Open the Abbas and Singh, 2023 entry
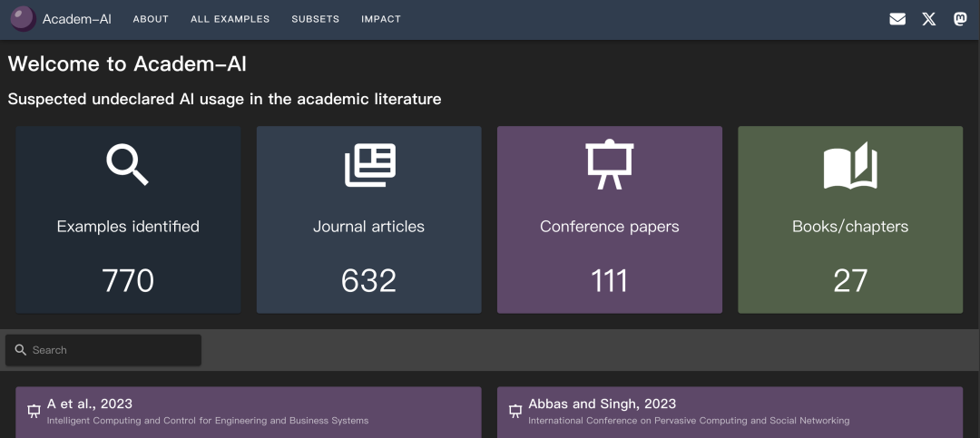Image resolution: width=980 pixels, height=438 pixels. 730,413
